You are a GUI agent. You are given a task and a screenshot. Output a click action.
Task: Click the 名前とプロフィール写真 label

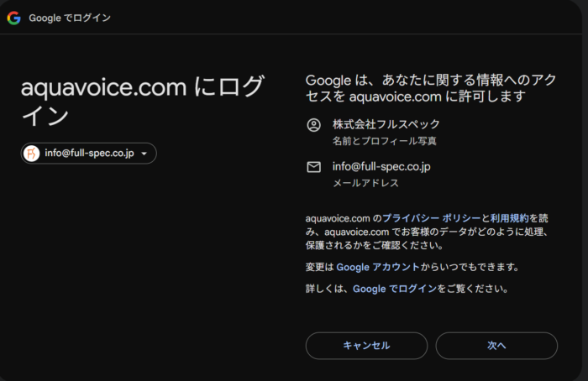tap(385, 141)
